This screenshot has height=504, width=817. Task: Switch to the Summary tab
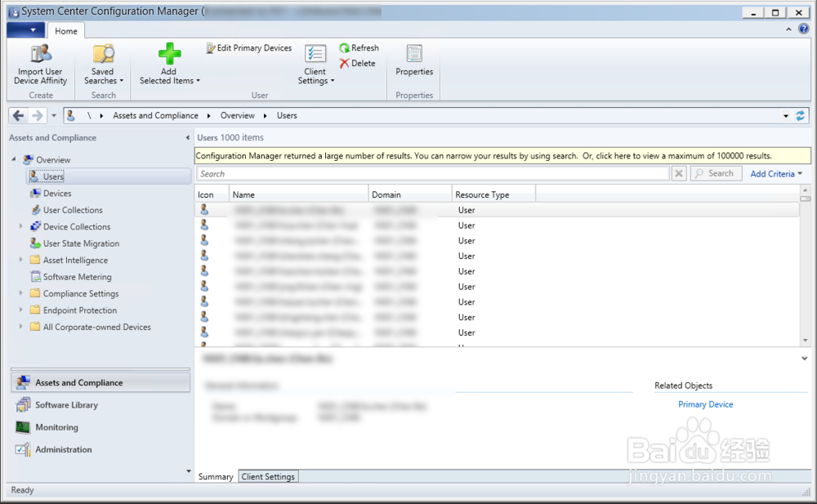tap(216, 477)
